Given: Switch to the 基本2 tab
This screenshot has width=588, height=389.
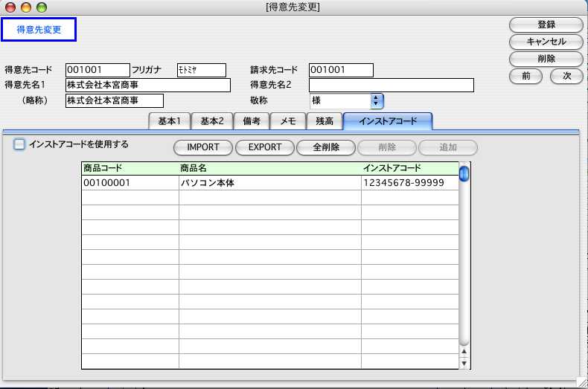Looking at the screenshot, I should (212, 121).
